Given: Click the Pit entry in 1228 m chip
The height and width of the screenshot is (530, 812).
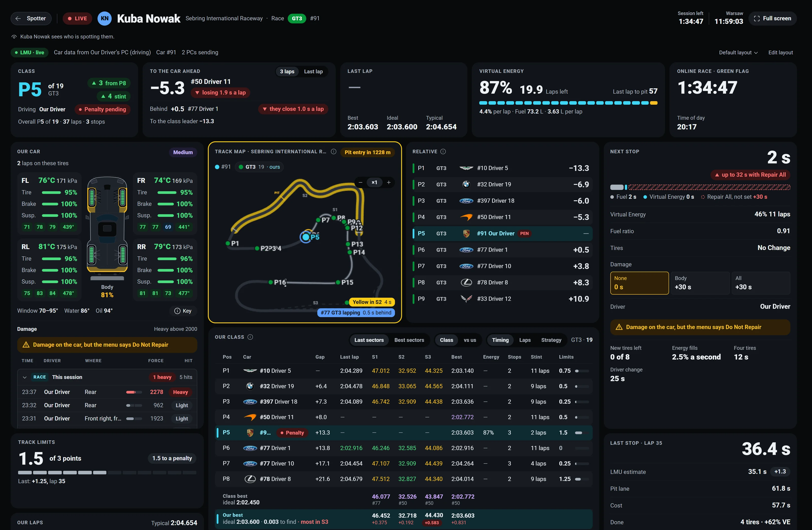Looking at the screenshot, I should pos(367,152).
